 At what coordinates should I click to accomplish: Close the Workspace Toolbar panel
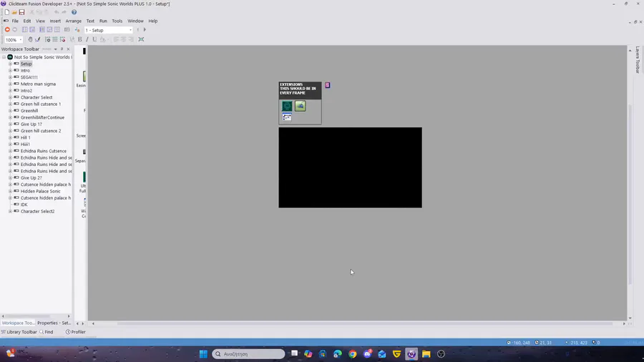(68, 49)
